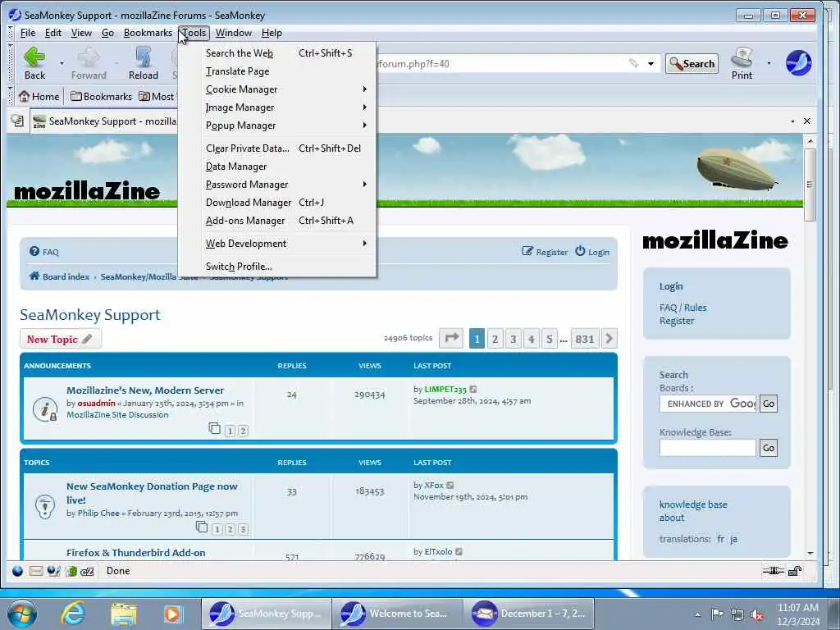Open Download Manager menu item

[277, 203]
